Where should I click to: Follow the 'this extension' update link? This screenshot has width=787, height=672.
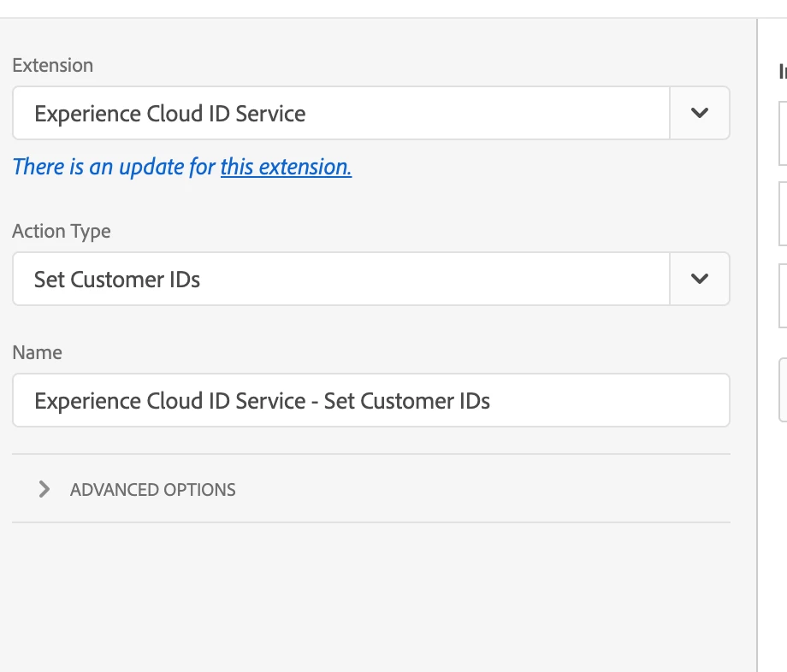click(x=286, y=167)
